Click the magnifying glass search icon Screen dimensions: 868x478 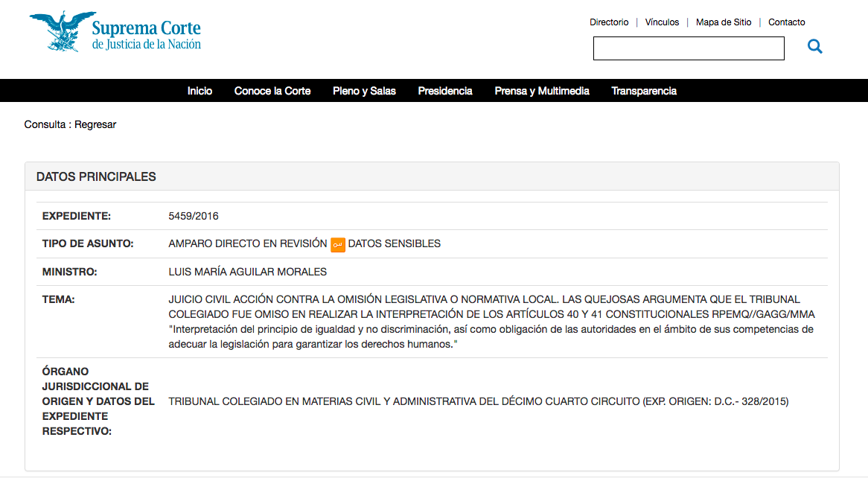[x=815, y=47]
